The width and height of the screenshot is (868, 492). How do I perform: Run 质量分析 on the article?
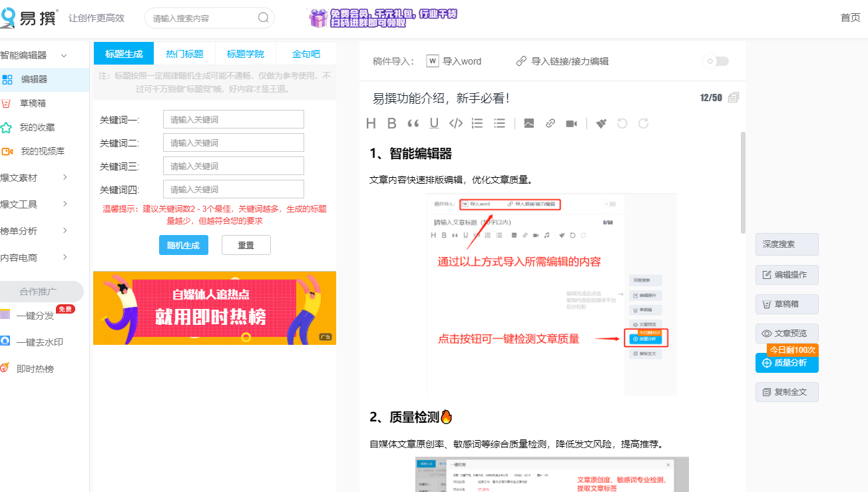point(787,363)
